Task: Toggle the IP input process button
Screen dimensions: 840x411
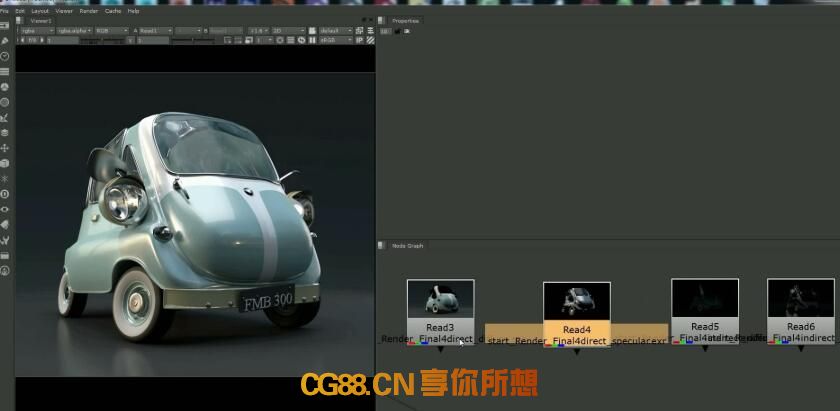Action: 359,40
